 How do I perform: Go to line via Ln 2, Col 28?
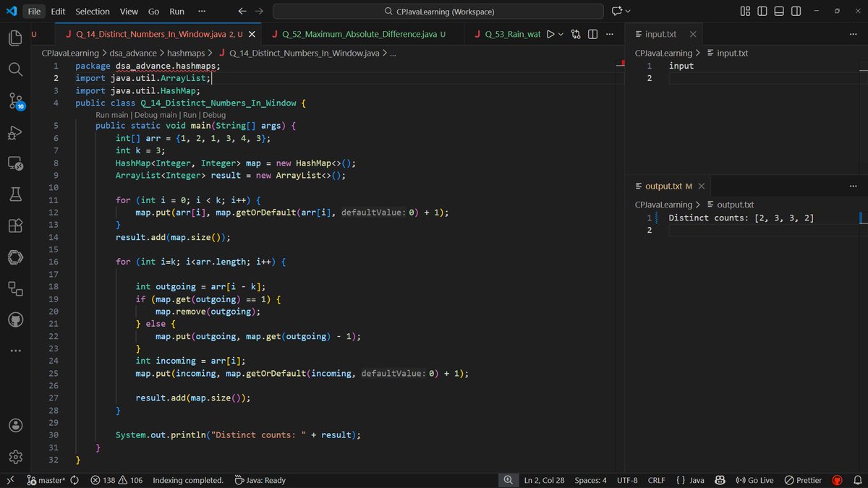coord(544,480)
